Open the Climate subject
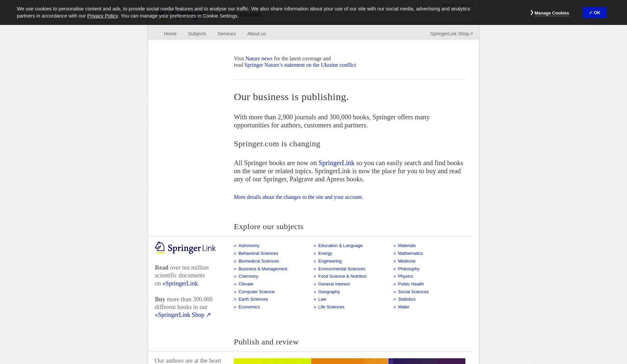This screenshot has width=627, height=364. click(x=246, y=284)
